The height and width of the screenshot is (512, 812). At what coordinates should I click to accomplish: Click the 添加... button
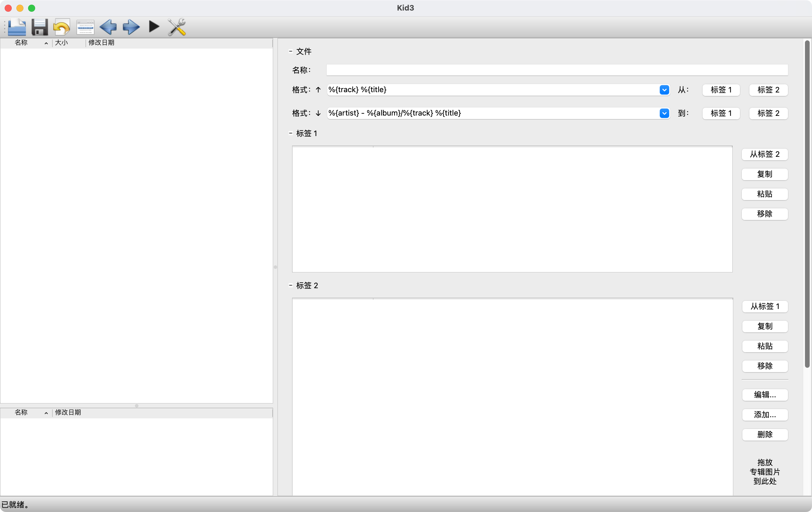click(765, 415)
